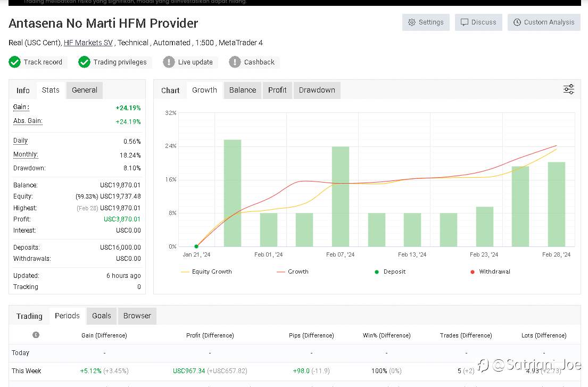Open the Discuss chat button

coord(478,22)
